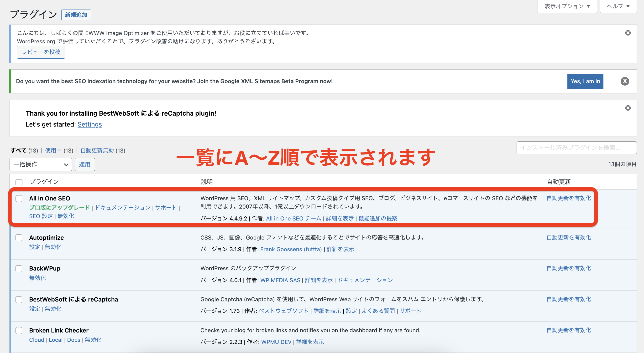This screenshot has width=644, height=353.
Task: View details 詳細を表示 for All in One SEO
Action: point(340,218)
